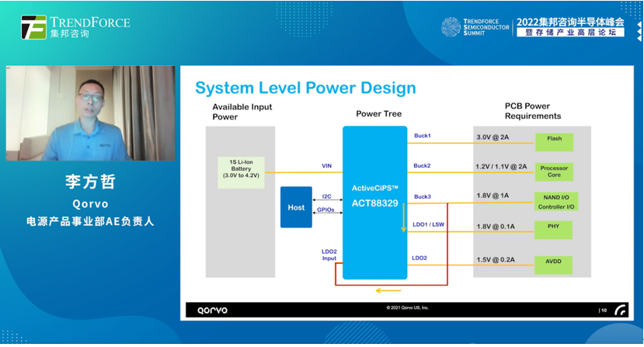Click the '集邦咨询' text under TrendForce
The image size is (644, 347).
click(x=69, y=33)
